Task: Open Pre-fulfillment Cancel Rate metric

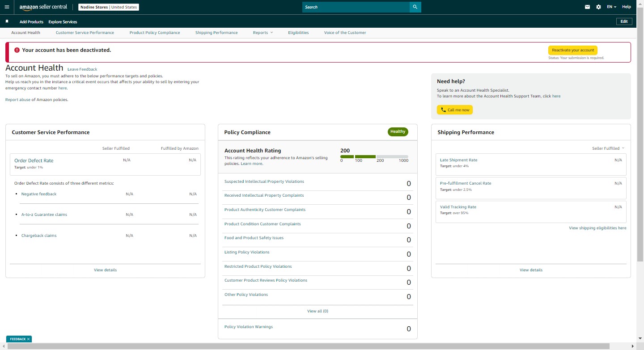Action: 466,183
